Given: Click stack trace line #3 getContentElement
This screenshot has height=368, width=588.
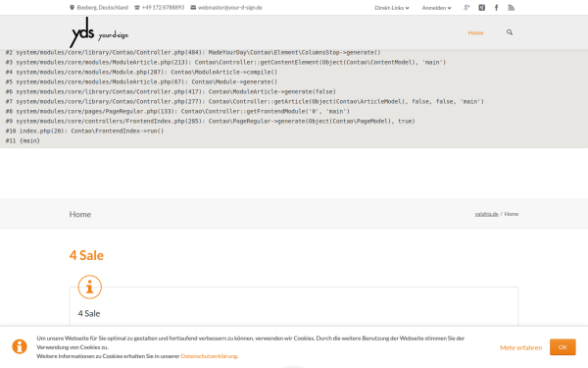Looking at the screenshot, I should 225,63.
